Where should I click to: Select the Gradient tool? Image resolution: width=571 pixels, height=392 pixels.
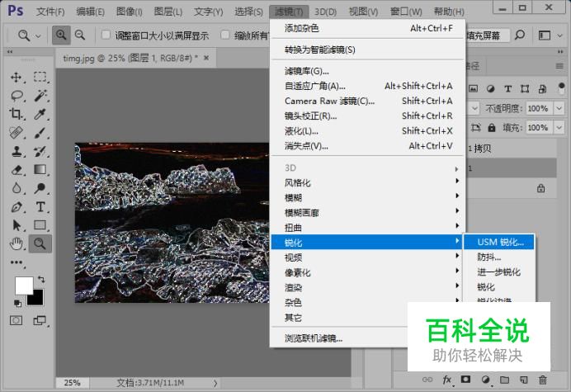40,170
